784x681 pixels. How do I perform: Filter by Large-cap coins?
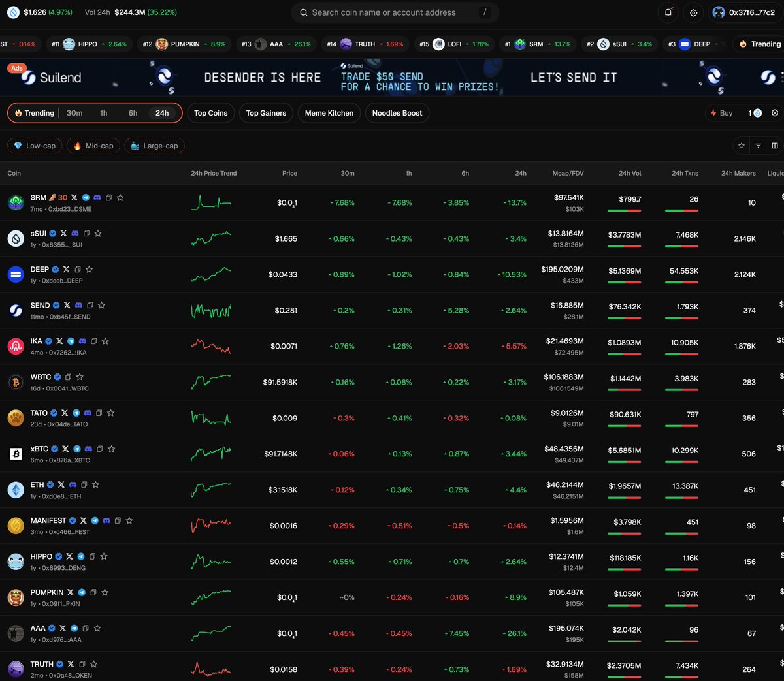coord(154,146)
